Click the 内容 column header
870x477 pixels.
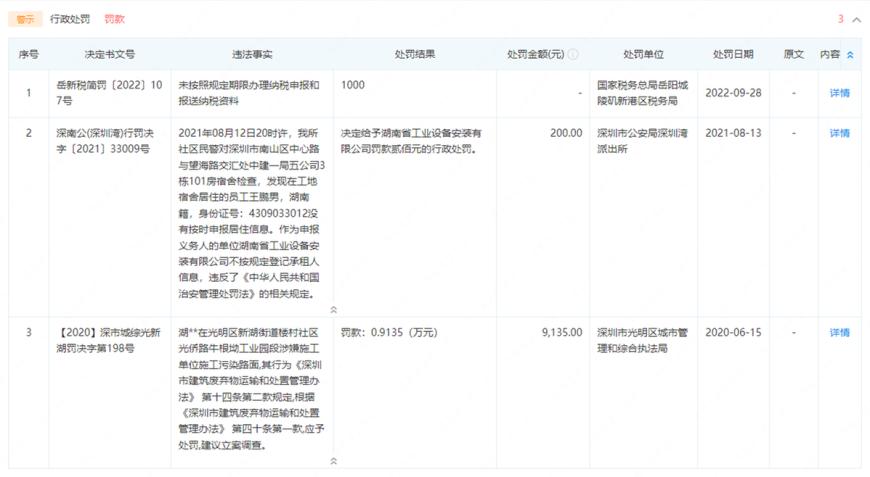830,54
